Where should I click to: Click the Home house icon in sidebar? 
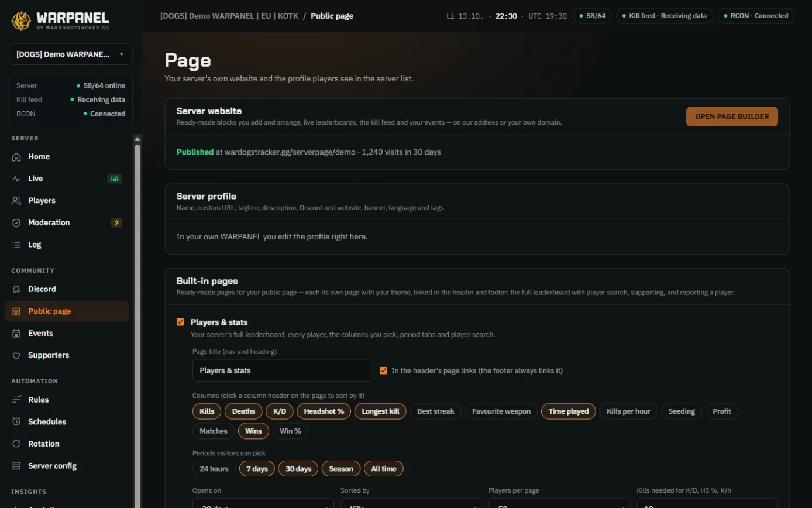(16, 157)
